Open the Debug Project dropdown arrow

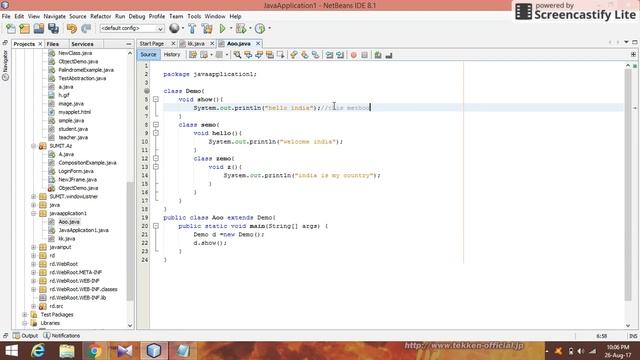click(x=250, y=29)
